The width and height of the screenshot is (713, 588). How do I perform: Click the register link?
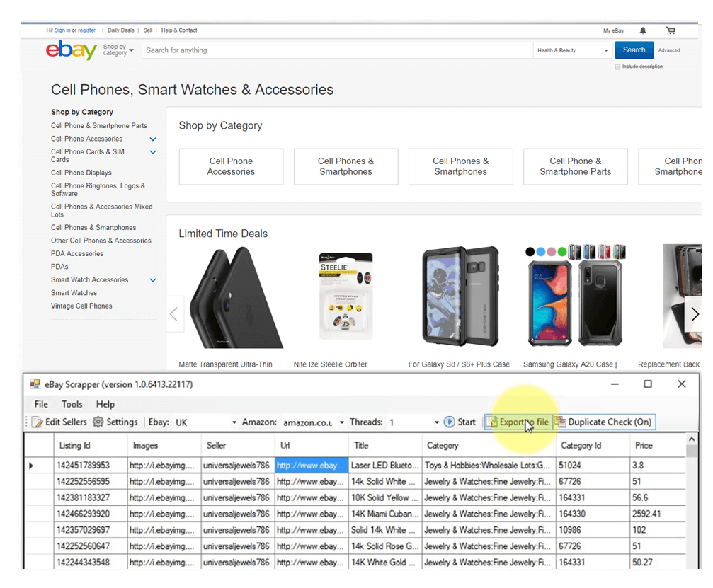[87, 30]
